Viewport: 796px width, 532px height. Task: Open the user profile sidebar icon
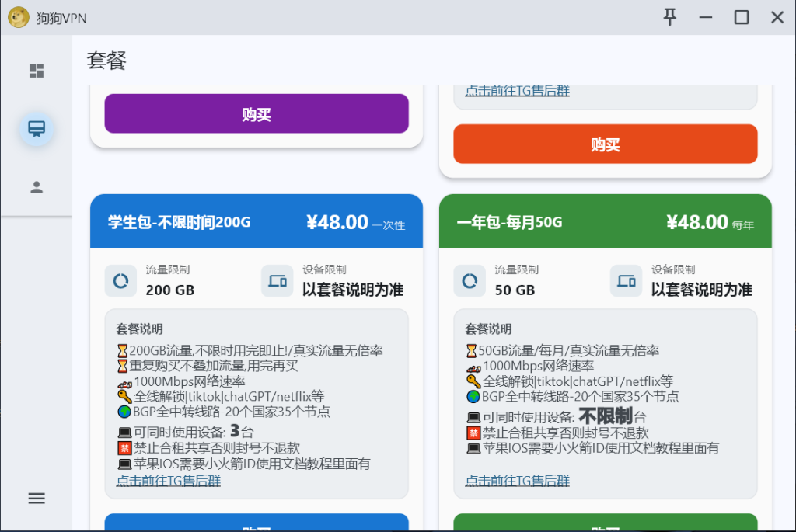pos(37,187)
